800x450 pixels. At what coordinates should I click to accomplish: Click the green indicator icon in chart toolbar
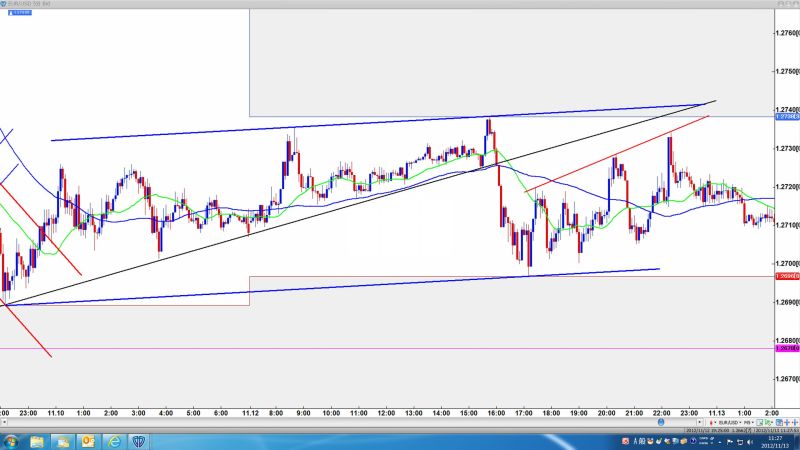(768, 422)
